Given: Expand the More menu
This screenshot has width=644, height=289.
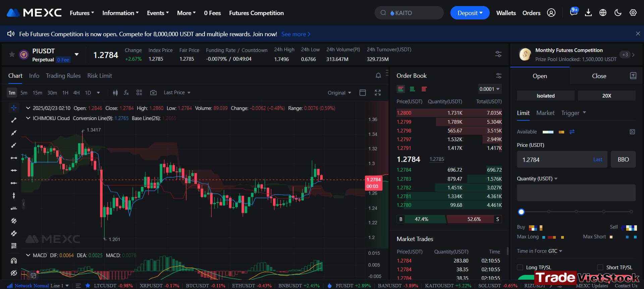Looking at the screenshot, I should [186, 13].
